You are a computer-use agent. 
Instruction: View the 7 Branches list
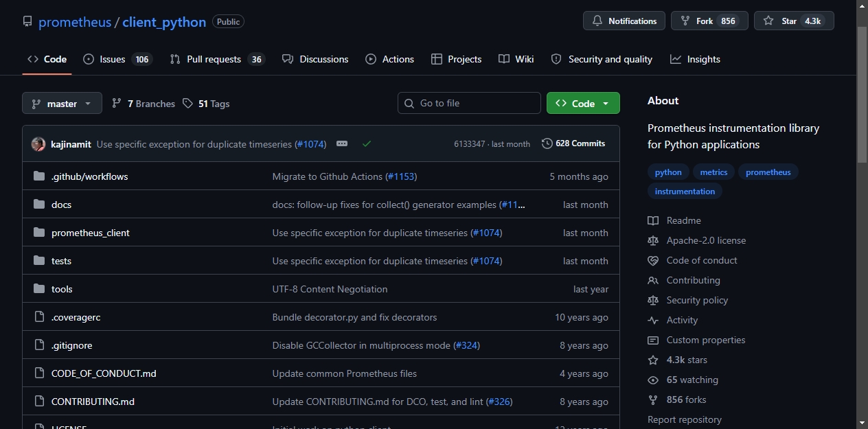click(x=144, y=104)
